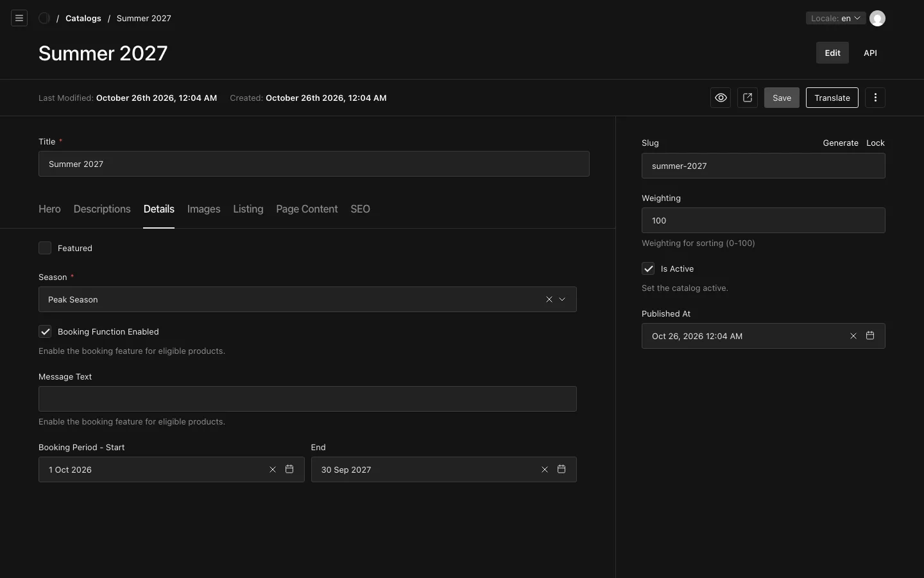Open the Locale dropdown
This screenshot has width=924, height=578.
coord(835,18)
